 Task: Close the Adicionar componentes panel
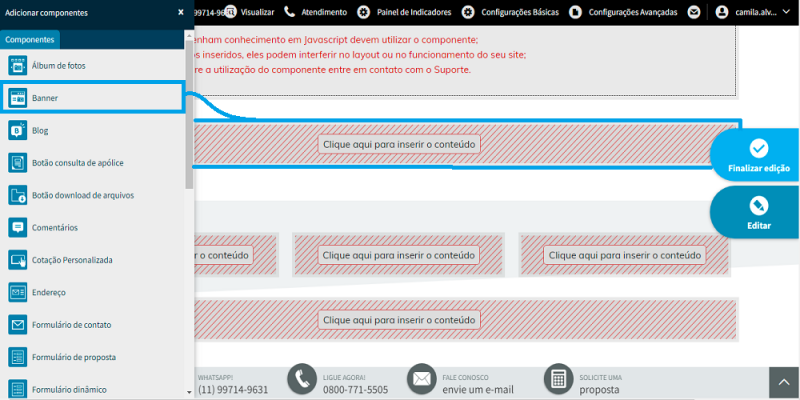181,12
